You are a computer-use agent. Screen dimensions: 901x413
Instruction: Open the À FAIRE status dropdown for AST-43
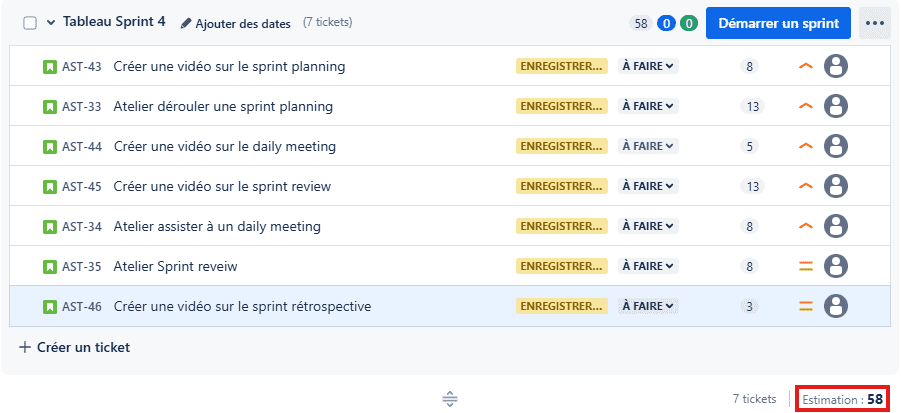click(648, 66)
